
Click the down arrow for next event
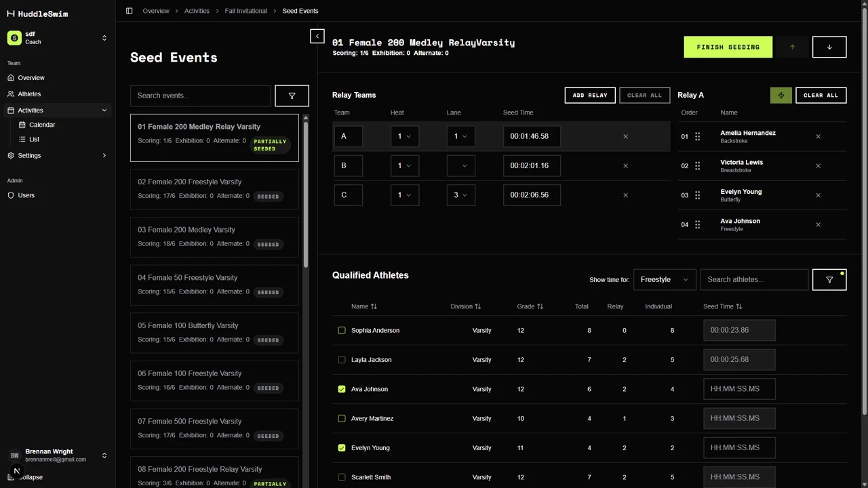(829, 47)
